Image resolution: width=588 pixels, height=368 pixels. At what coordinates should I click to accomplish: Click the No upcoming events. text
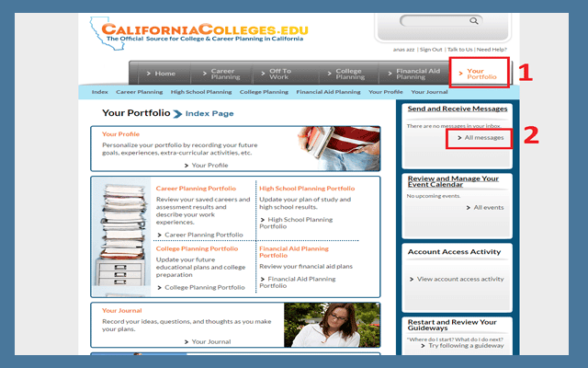pyautogui.click(x=433, y=196)
